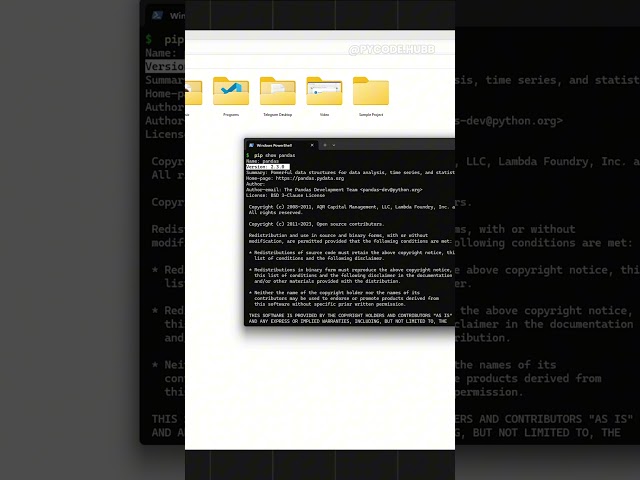Click the 'Author-email' line in terminal
This screenshot has height=480, width=640.
(334, 190)
